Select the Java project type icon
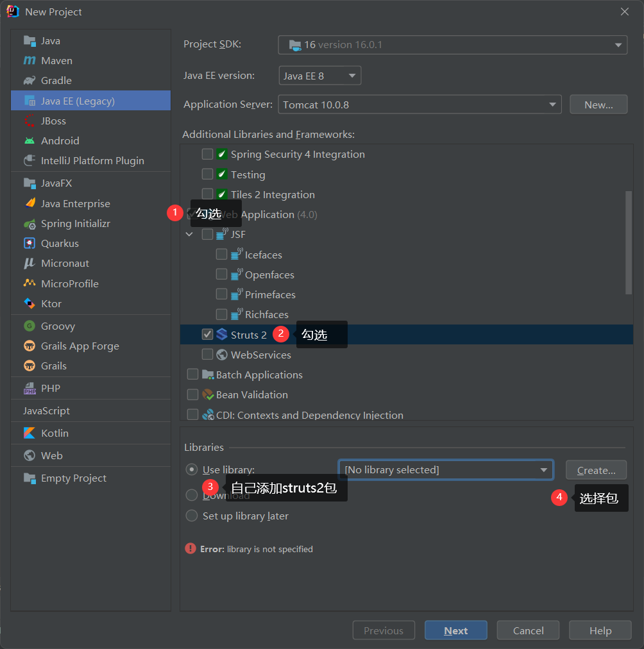The width and height of the screenshot is (644, 649). point(30,41)
